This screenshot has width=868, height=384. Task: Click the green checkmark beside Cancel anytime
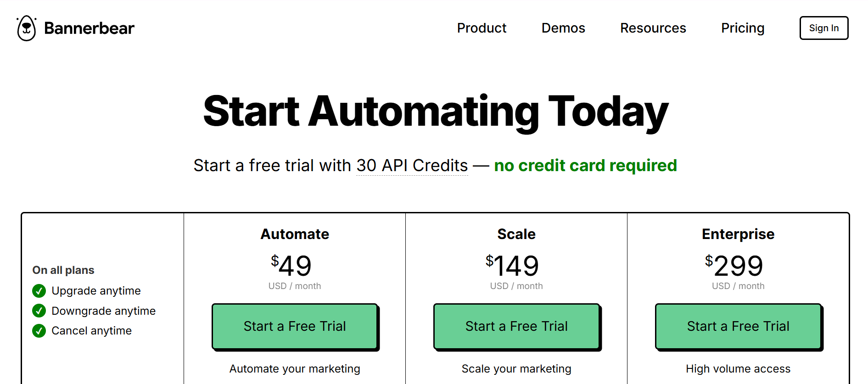pos(39,330)
